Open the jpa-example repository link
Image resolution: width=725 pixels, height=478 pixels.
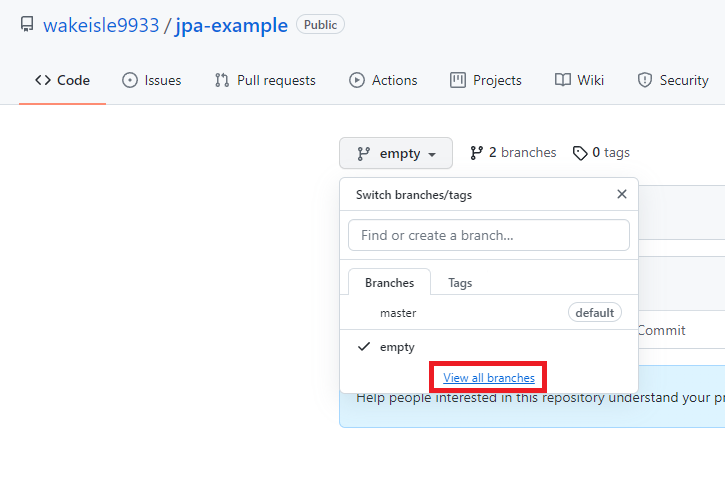point(232,25)
